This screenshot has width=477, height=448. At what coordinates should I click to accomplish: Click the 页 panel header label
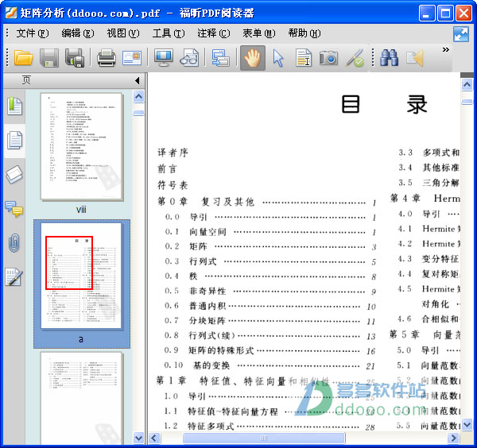click(x=26, y=79)
